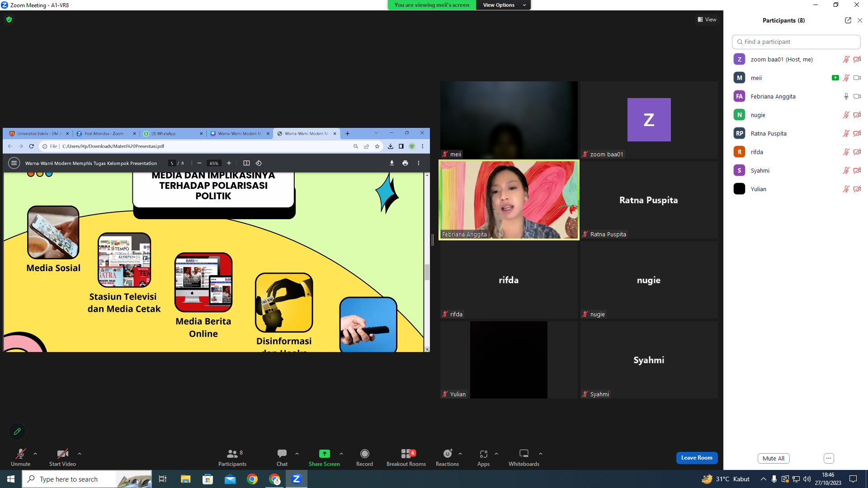Viewport: 868px width, 488px height.
Task: Click the Zoom icon in the taskbar
Action: (x=297, y=479)
